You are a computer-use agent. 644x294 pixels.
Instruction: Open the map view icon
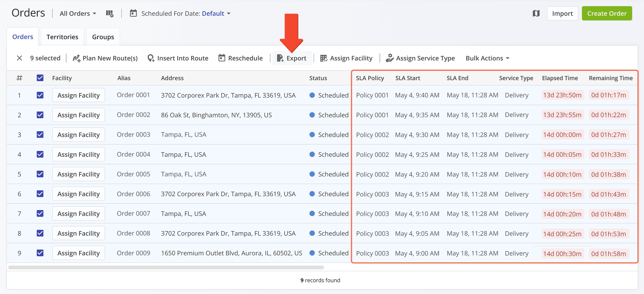pyautogui.click(x=536, y=13)
